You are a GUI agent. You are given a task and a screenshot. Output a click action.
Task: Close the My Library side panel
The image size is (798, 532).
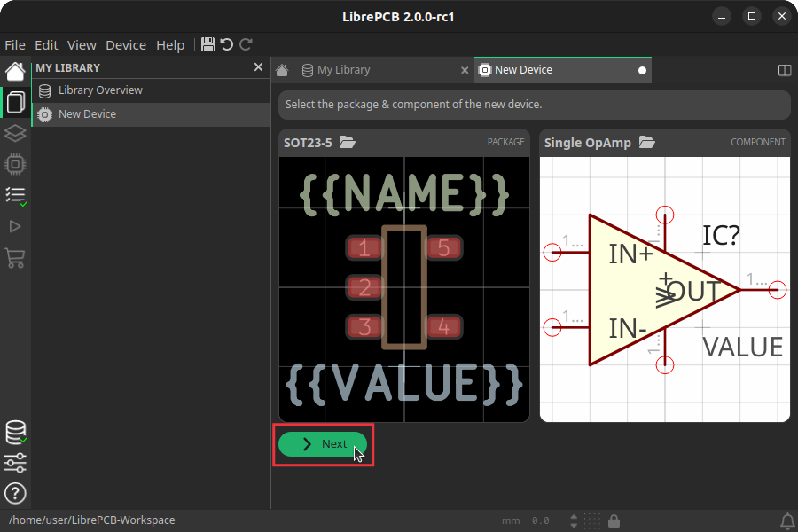point(258,67)
